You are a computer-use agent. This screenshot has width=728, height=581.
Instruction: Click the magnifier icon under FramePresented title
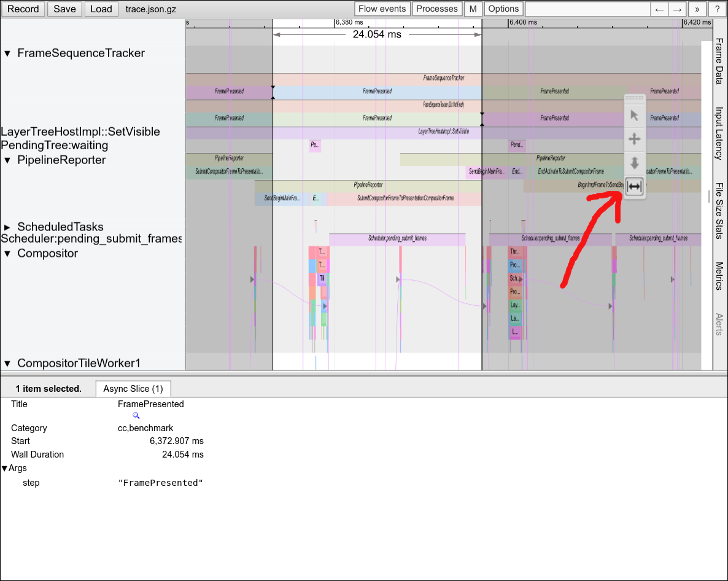coord(136,416)
